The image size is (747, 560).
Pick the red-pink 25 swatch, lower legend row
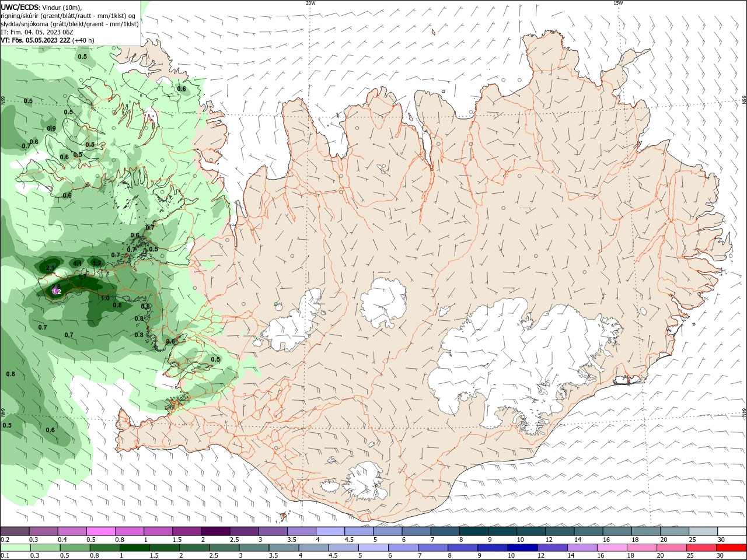point(702,548)
